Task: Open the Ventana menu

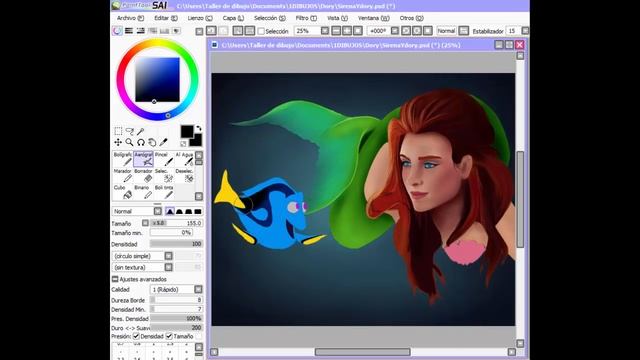Action: (x=373, y=18)
